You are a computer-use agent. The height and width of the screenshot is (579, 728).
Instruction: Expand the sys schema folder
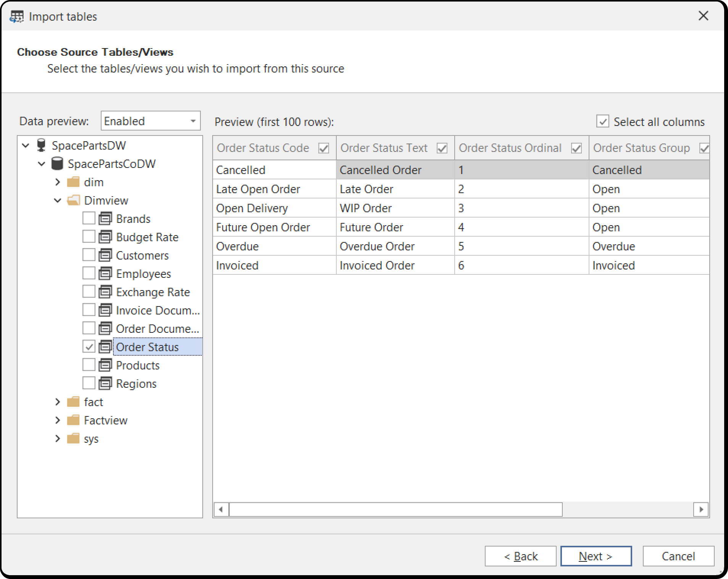[x=58, y=439]
